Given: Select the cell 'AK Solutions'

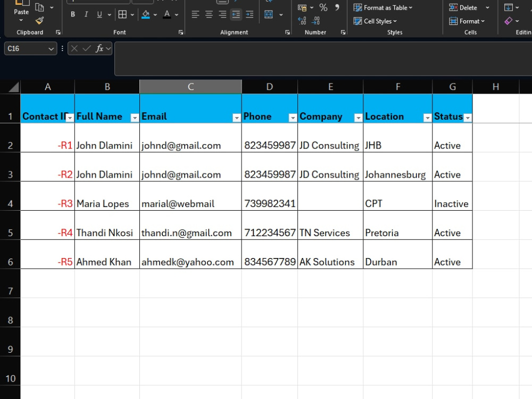Looking at the screenshot, I should tap(330, 254).
